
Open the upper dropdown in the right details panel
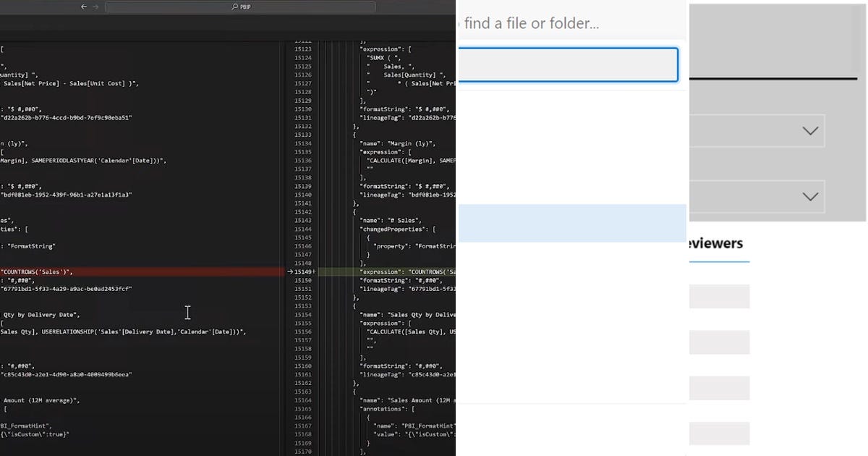tap(759, 131)
